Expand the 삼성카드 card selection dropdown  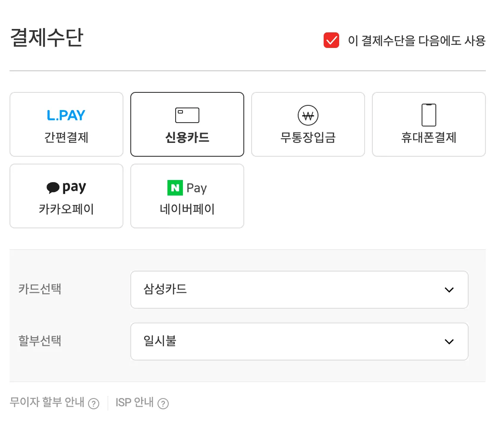[299, 290]
